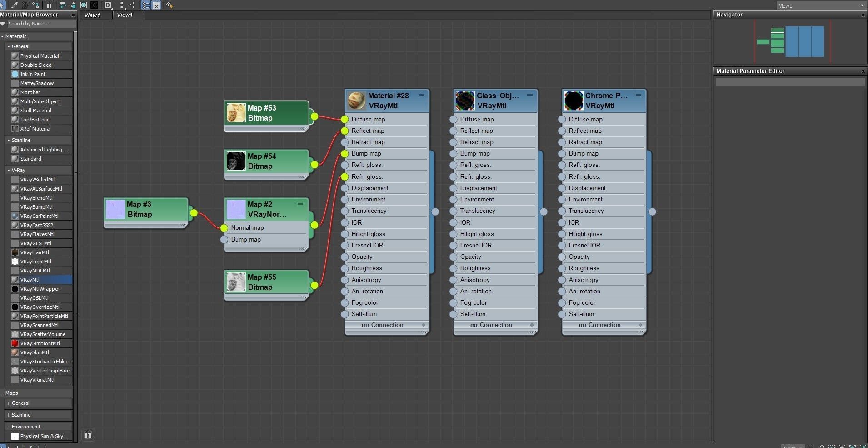868x448 pixels.
Task: Expand mr Connection on Material #28
Action: coord(424,325)
